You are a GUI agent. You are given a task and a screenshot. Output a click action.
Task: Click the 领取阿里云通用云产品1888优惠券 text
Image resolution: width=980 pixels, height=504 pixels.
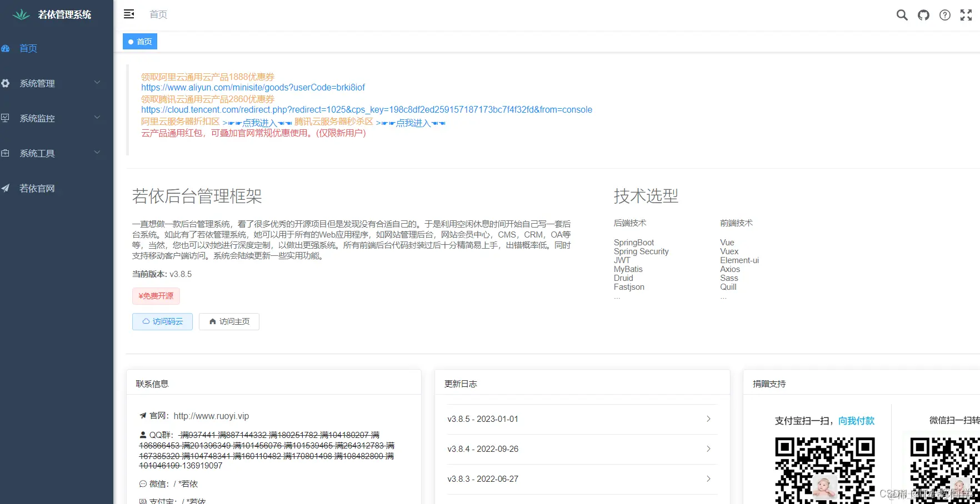pos(208,77)
